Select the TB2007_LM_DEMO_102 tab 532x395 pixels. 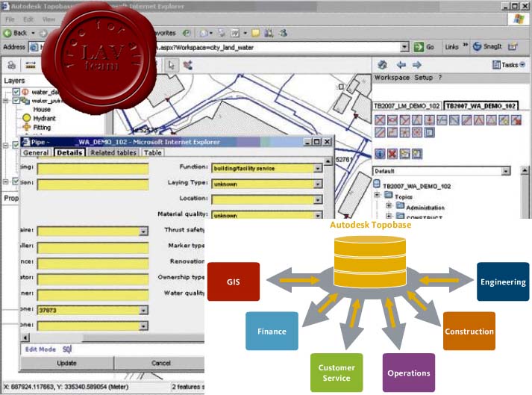[x=407, y=106]
